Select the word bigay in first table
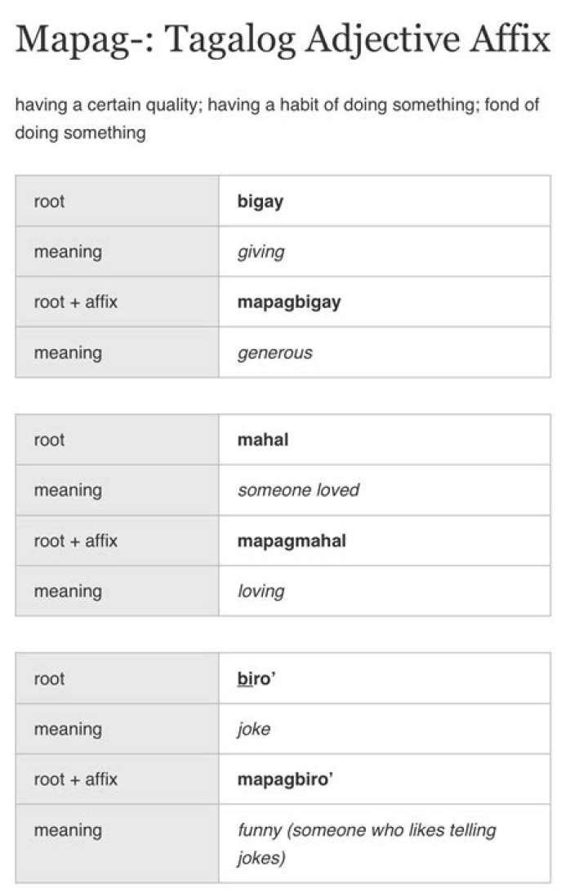The width and height of the screenshot is (588, 889). pyautogui.click(x=260, y=202)
